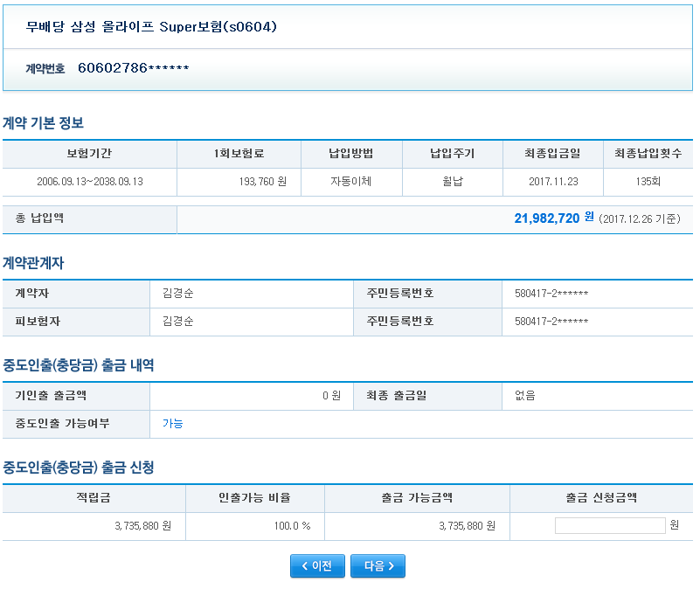
Task: Click the 보험기간 column header
Action: (89, 154)
